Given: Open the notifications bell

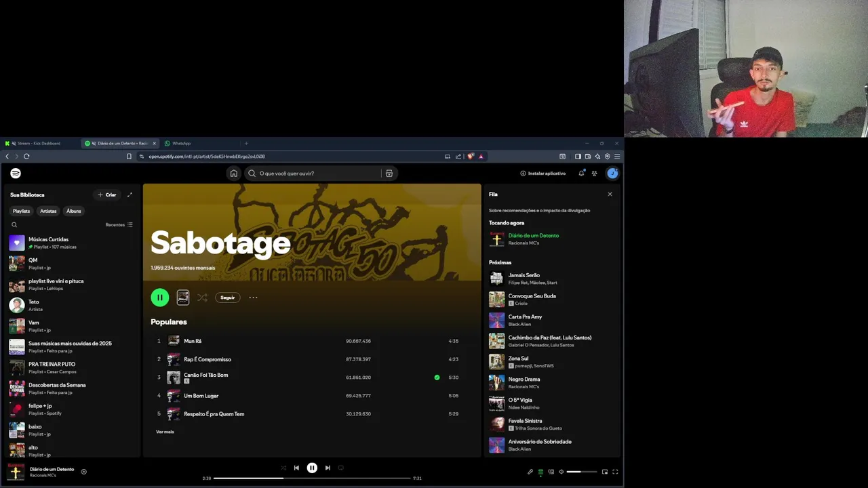Looking at the screenshot, I should 581,174.
